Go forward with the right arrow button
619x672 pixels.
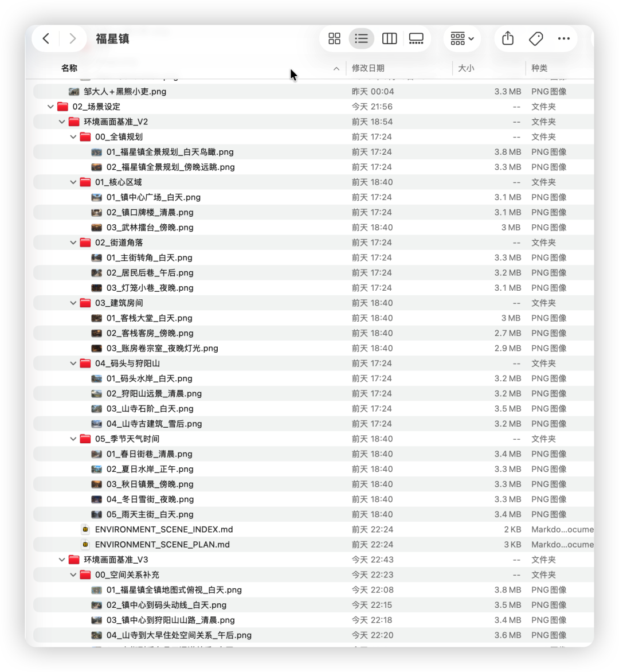point(72,39)
